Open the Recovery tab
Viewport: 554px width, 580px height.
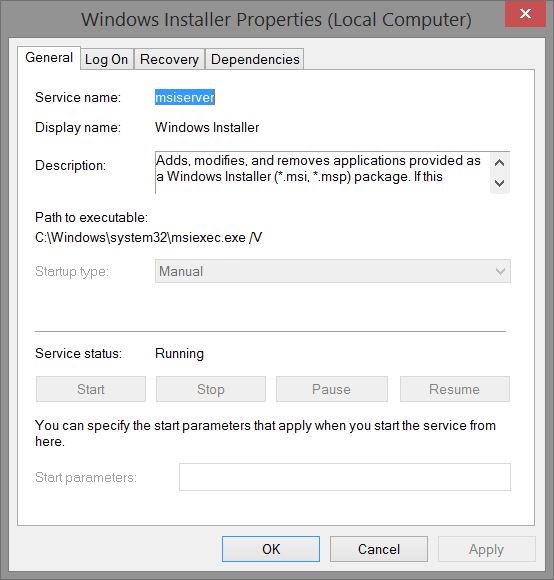(x=169, y=59)
